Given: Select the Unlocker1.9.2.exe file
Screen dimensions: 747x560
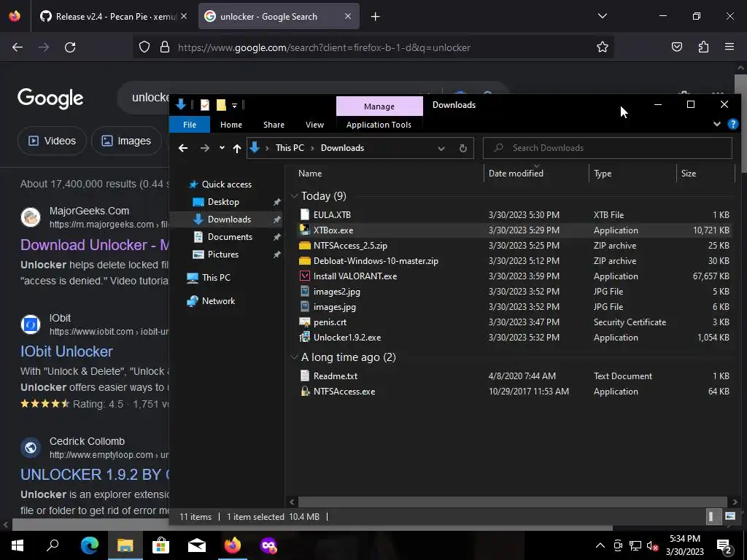Looking at the screenshot, I should pyautogui.click(x=347, y=338).
